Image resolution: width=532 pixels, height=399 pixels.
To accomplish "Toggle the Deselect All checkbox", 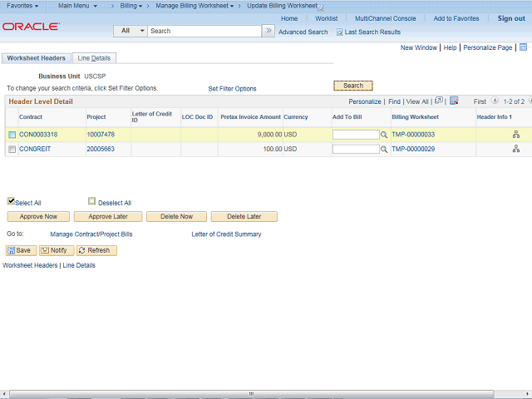I will pos(92,201).
